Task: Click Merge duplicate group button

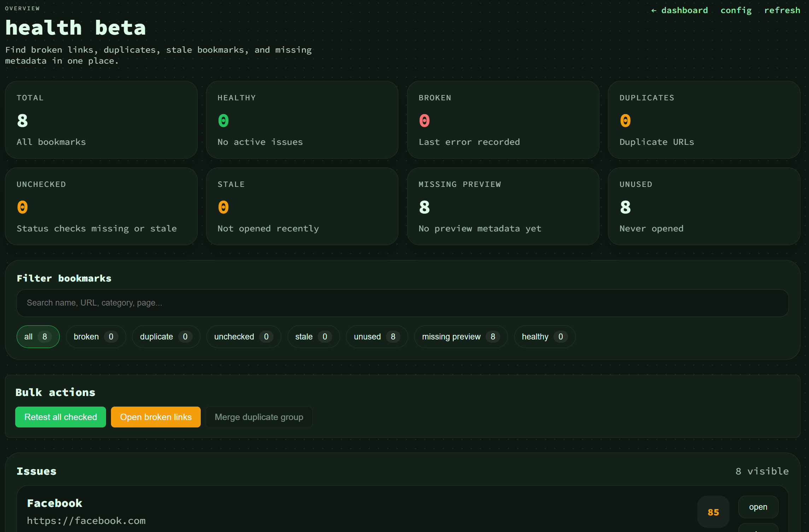Action: click(x=259, y=417)
